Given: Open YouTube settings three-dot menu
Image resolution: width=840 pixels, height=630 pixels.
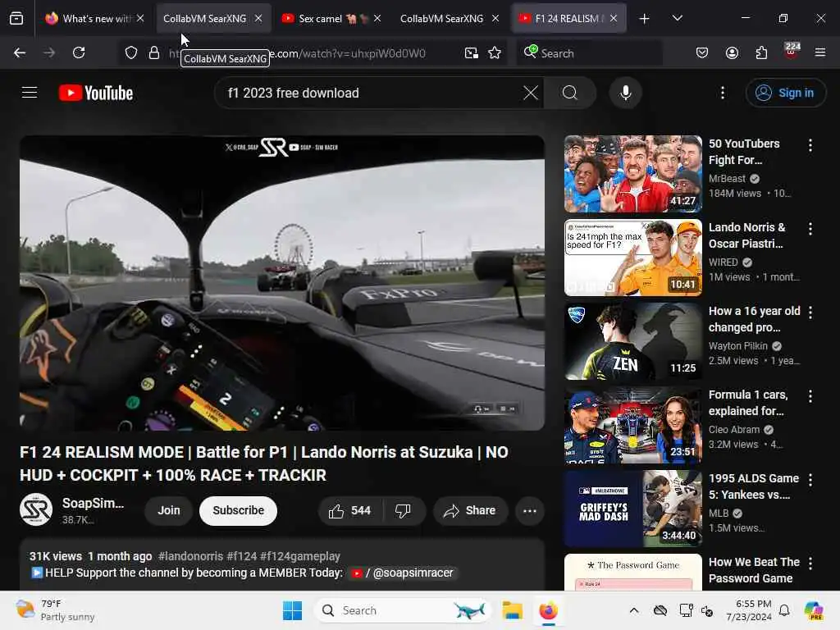Looking at the screenshot, I should pyautogui.click(x=723, y=93).
